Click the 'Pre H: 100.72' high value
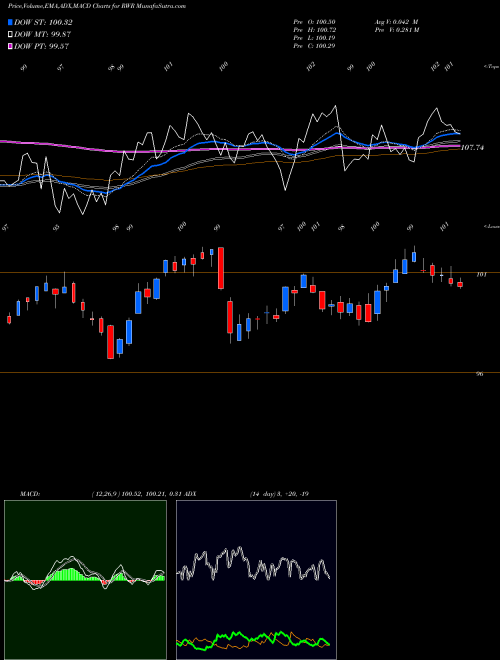The width and height of the screenshot is (500, 660). (314, 30)
